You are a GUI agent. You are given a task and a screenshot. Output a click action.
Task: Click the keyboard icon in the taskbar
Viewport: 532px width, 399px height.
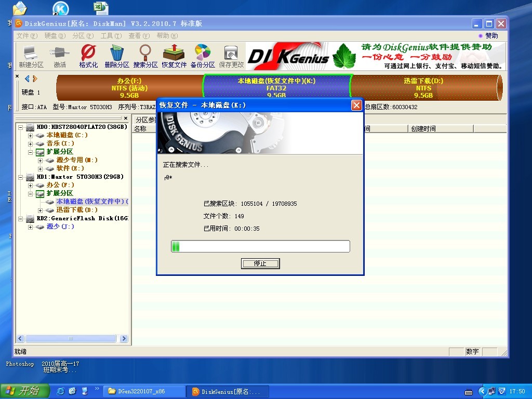click(469, 392)
